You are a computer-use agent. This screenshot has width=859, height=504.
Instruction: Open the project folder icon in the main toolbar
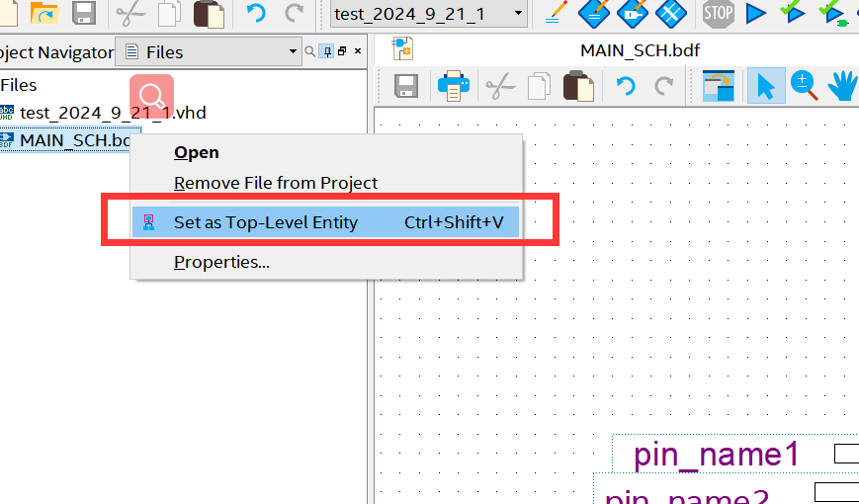[44, 14]
